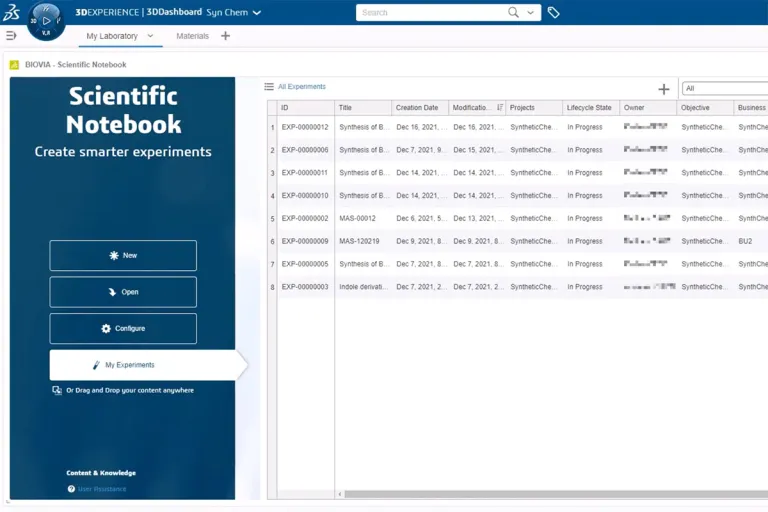Click the BU2 business cell
Screen dimensions: 768x512
[x=745, y=241]
